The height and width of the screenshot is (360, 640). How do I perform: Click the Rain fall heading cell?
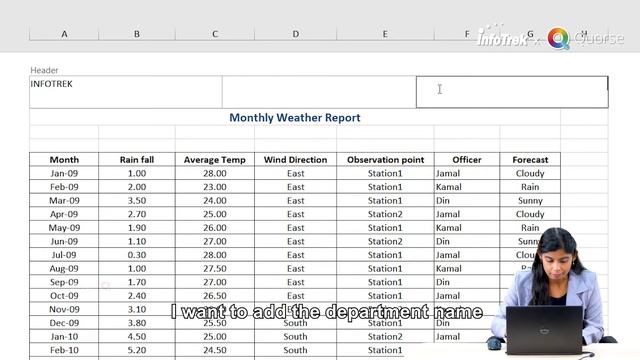tap(137, 160)
